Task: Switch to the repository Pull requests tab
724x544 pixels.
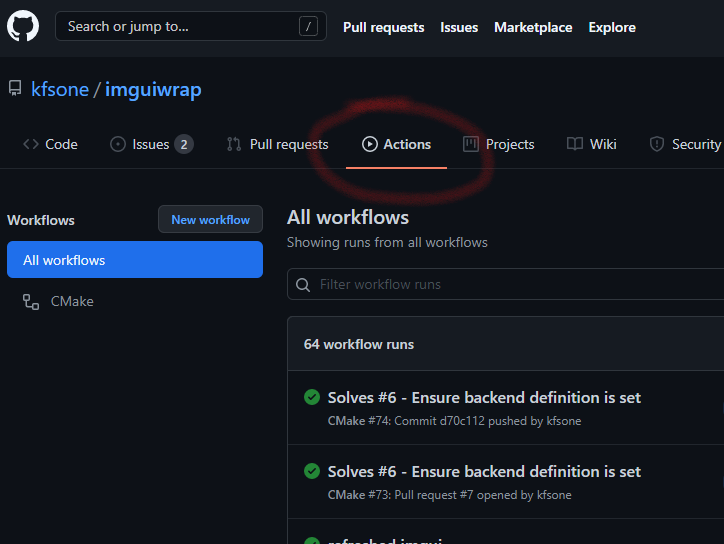Action: tap(278, 144)
